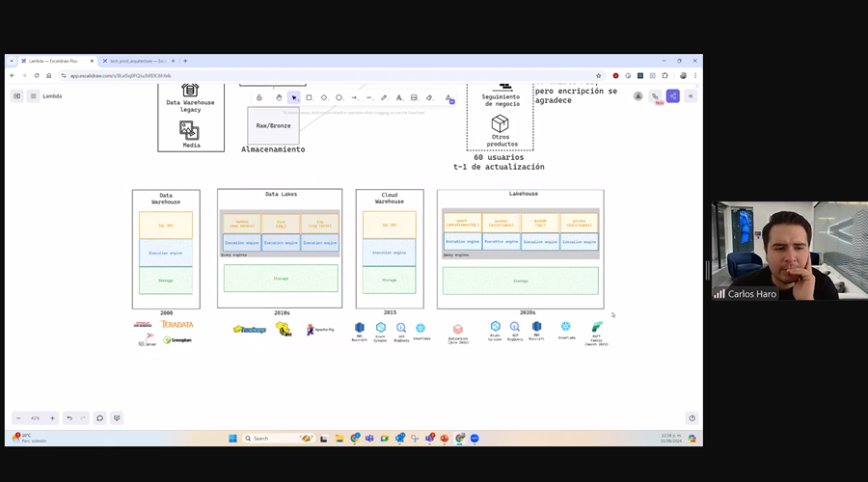Select the Pencil draw tool
The image size is (868, 482).
pyautogui.click(x=384, y=97)
